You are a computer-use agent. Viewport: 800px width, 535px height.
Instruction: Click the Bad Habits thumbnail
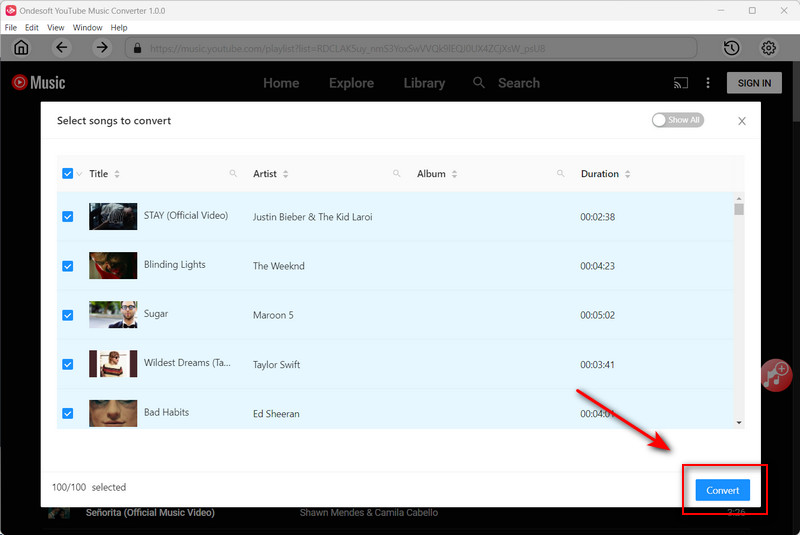click(x=113, y=413)
